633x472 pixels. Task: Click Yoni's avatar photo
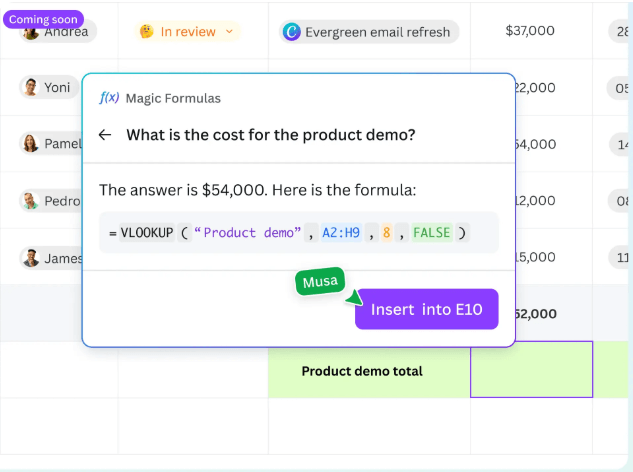pyautogui.click(x=30, y=87)
